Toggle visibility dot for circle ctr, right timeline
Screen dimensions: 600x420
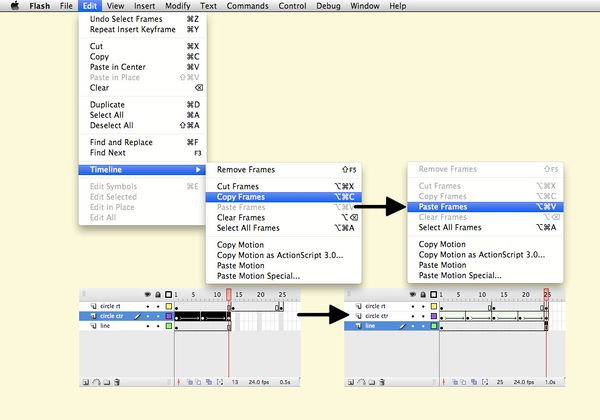tap(415, 315)
